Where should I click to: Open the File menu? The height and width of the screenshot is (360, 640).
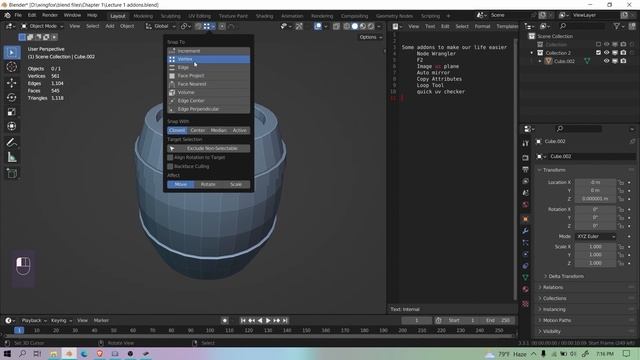coord(18,16)
